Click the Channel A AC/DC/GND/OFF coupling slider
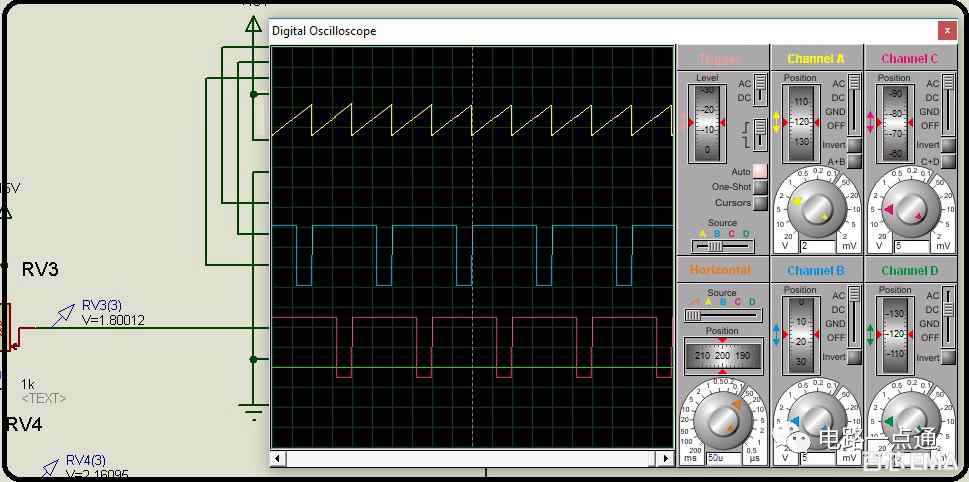 [855, 104]
